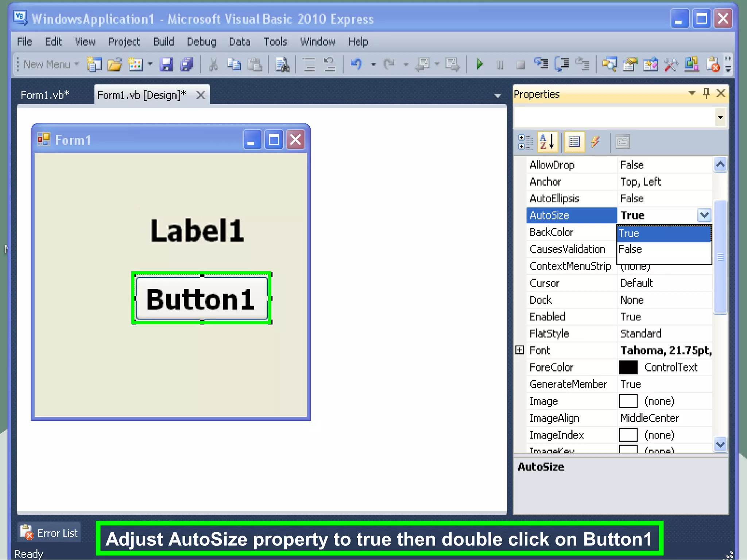Image resolution: width=747 pixels, height=560 pixels.
Task: Click the Uncomment lines icon
Action: (330, 65)
